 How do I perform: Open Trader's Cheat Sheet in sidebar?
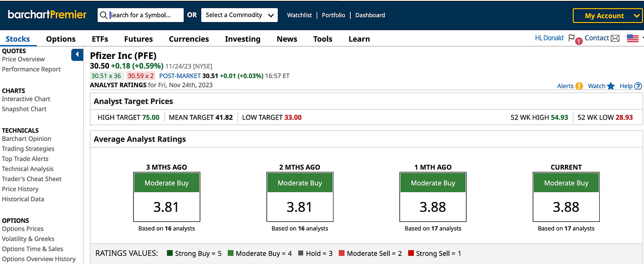point(32,179)
